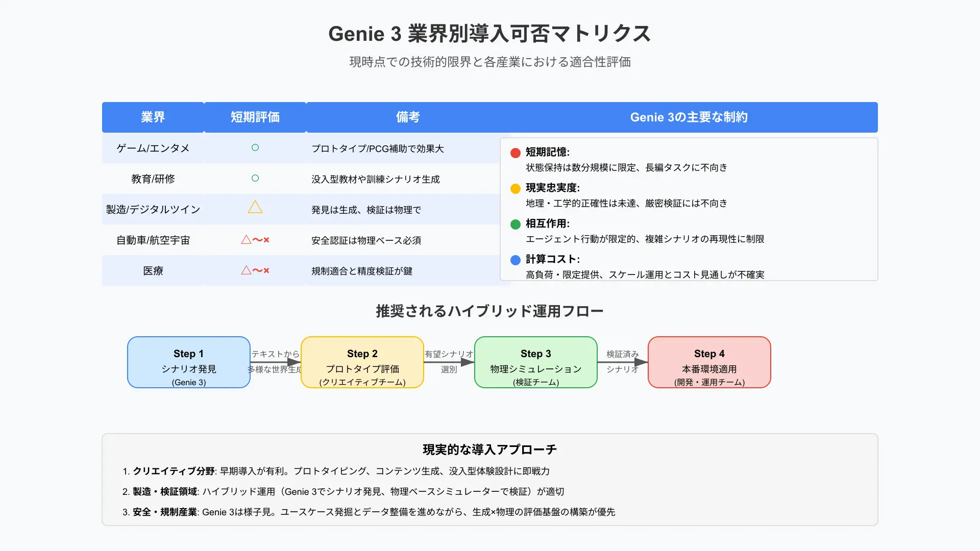Click the 計算コスト constraint heading
Screen dimensions: 980x551
point(553,259)
